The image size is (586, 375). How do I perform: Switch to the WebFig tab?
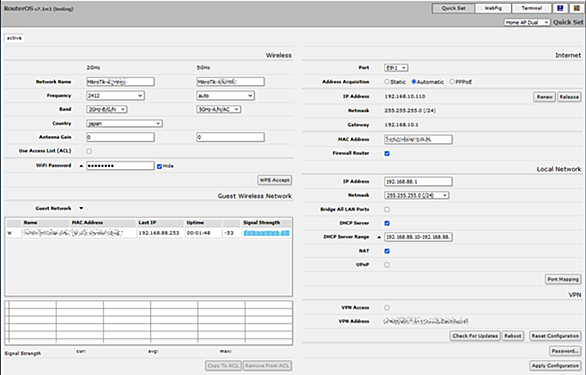point(493,8)
